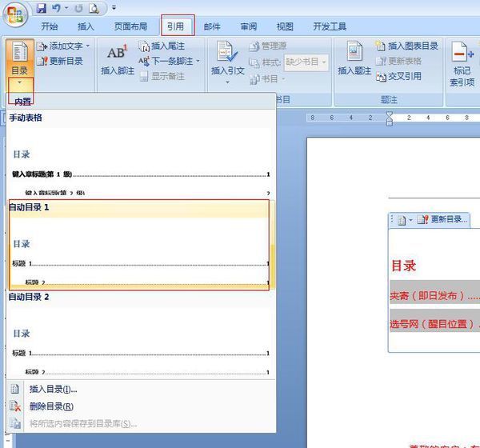480x448 pixels.
Task: Click 更新表格 in captions group
Action: point(398,61)
